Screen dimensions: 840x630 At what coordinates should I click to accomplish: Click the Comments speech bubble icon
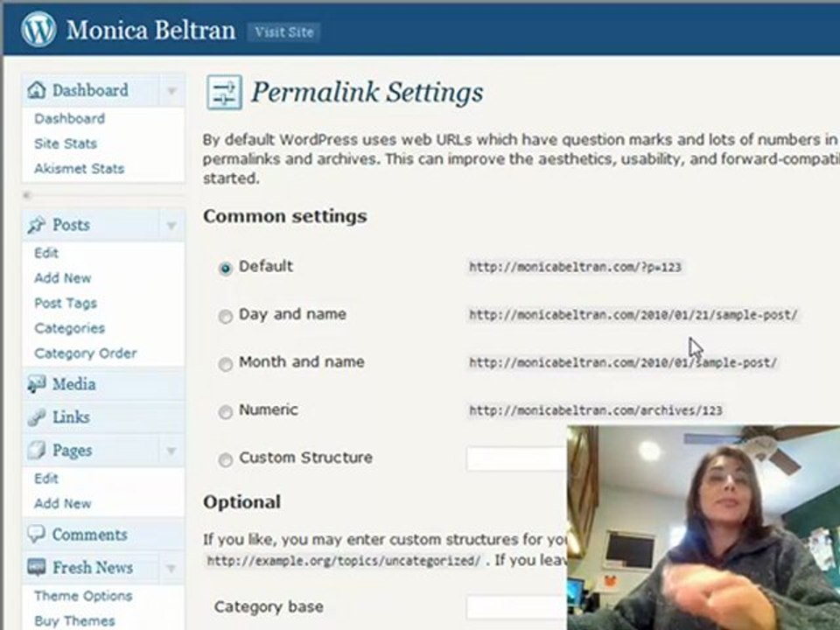point(36,534)
